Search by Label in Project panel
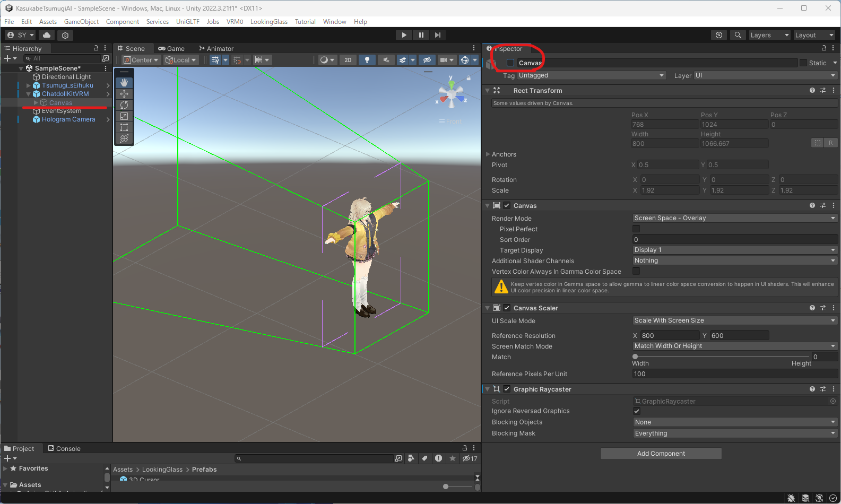This screenshot has width=841, height=504. click(x=424, y=458)
